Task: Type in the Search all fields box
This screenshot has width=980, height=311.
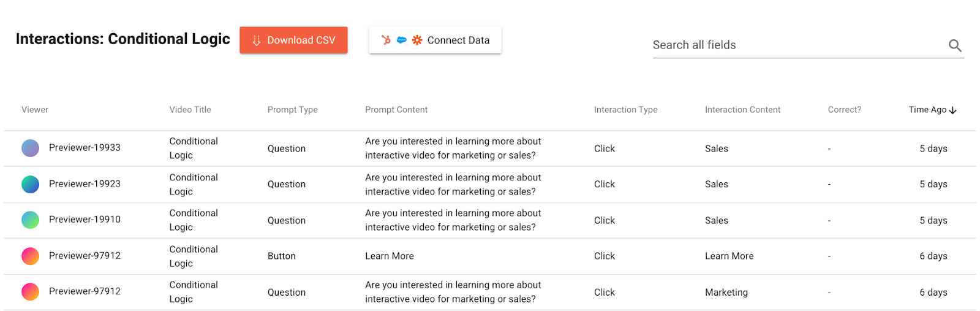Action: (x=796, y=45)
